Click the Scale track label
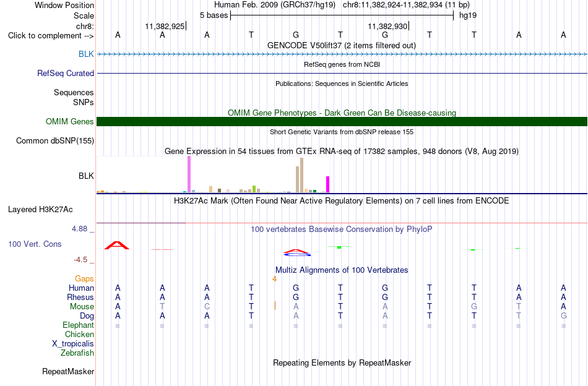This screenshot has width=588, height=386. [84, 15]
